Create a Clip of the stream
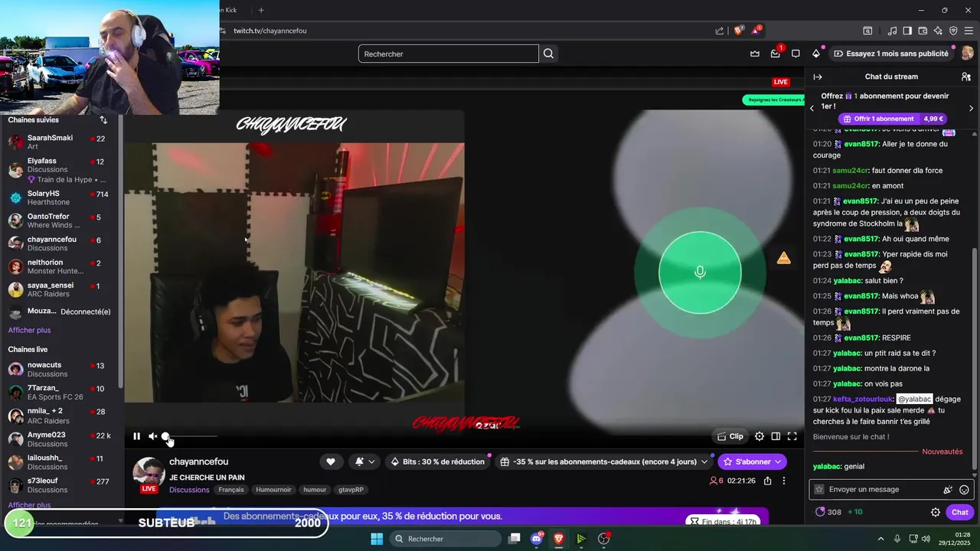 730,436
